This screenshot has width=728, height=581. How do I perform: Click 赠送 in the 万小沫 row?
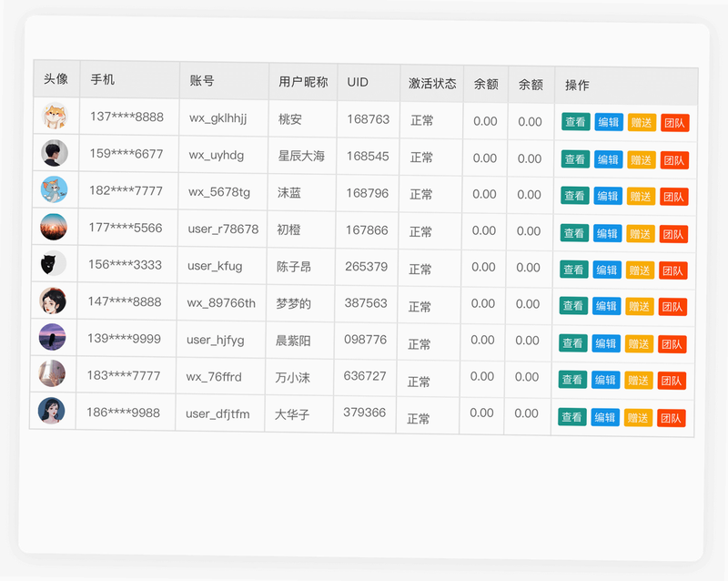click(x=639, y=381)
